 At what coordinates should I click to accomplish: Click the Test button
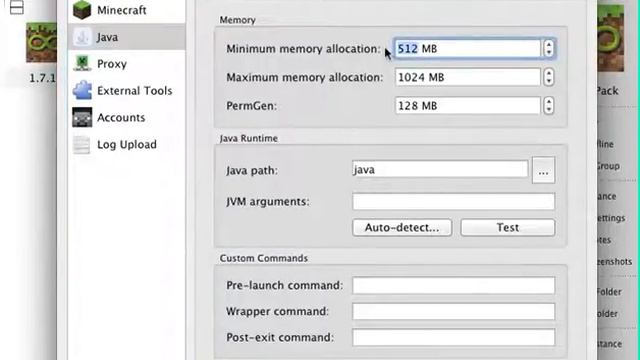pos(508,227)
